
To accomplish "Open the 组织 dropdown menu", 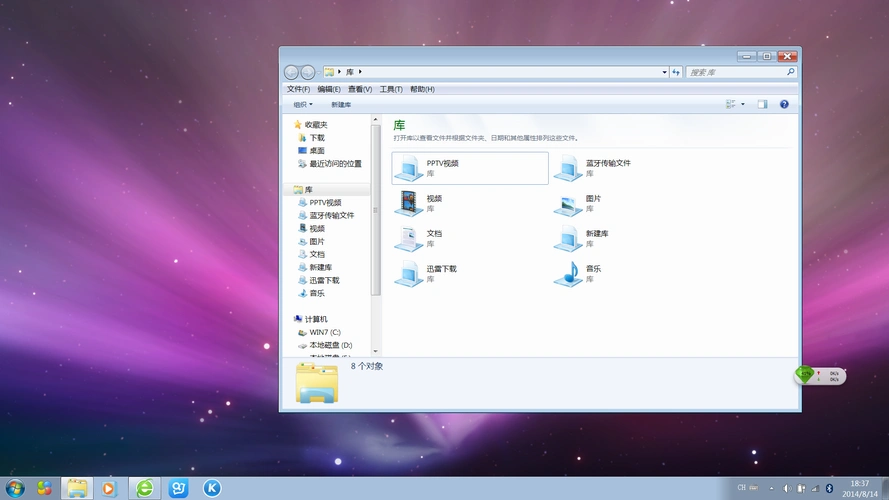I will [302, 104].
